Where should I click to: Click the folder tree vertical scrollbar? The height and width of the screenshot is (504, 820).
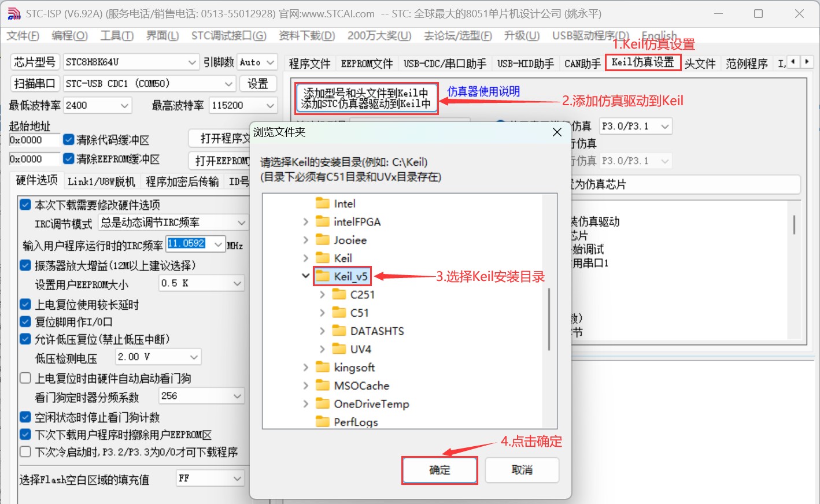tap(549, 319)
